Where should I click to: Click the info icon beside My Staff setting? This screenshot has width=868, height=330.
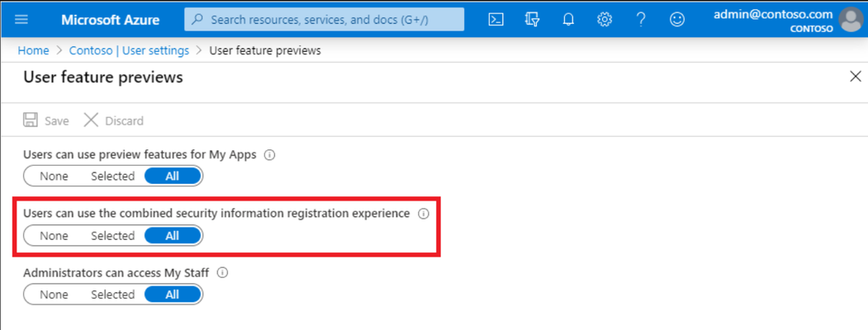tap(222, 272)
